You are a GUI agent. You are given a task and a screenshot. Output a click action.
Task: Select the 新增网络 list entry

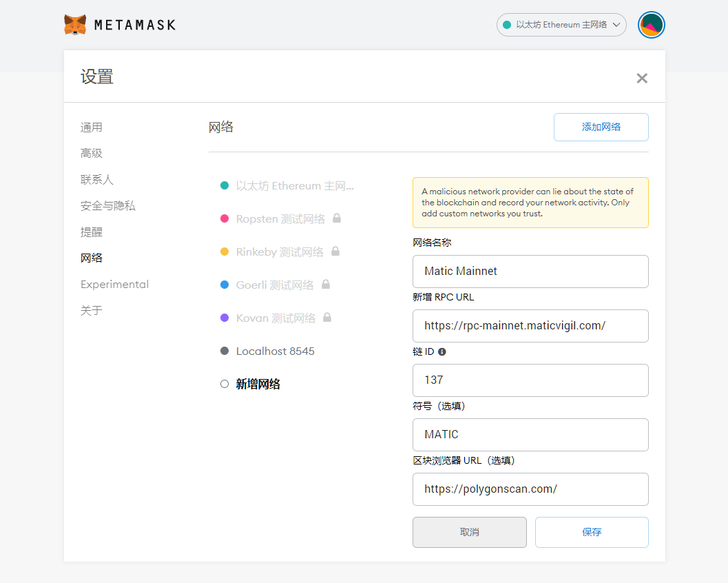(258, 385)
